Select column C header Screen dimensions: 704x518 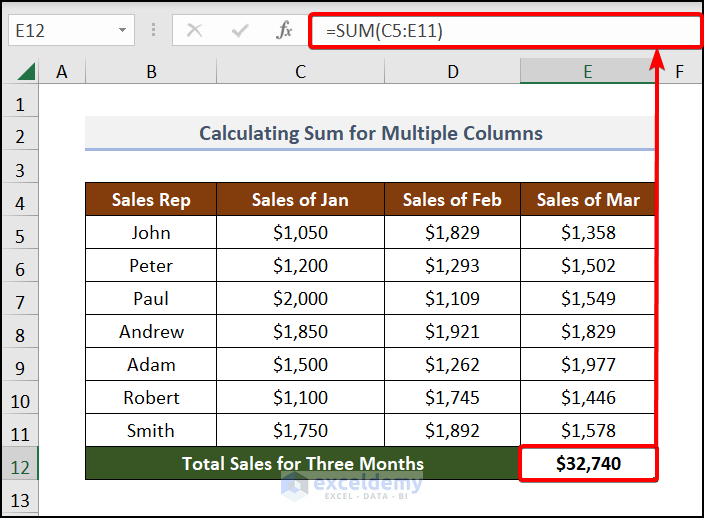[x=300, y=72]
